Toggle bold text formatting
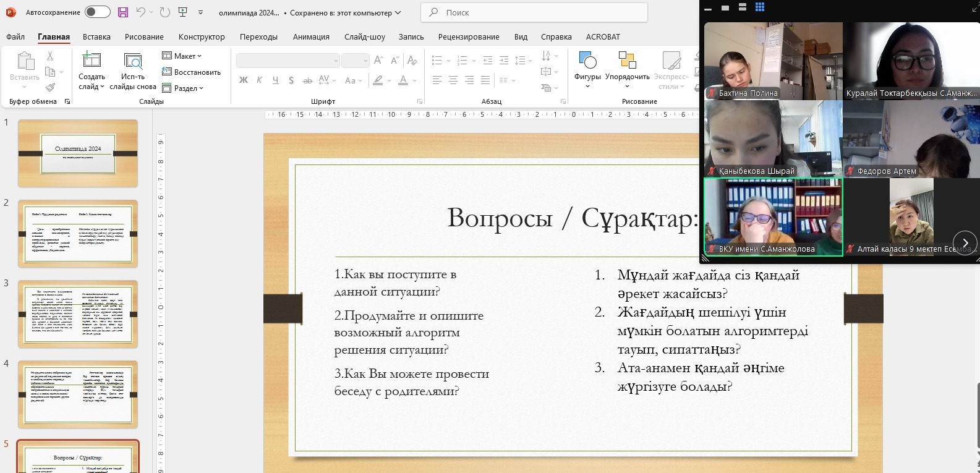 (x=244, y=80)
